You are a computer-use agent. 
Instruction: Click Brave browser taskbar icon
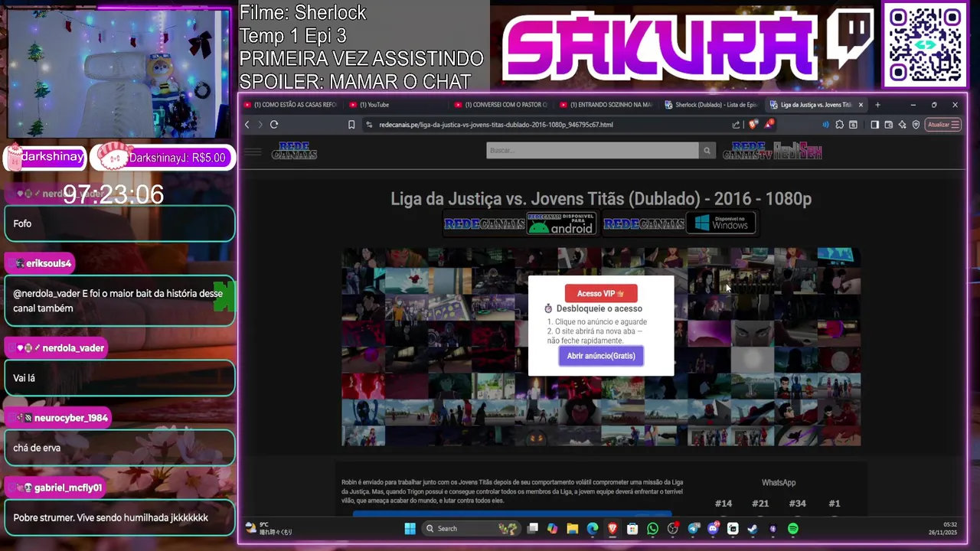[612, 529]
